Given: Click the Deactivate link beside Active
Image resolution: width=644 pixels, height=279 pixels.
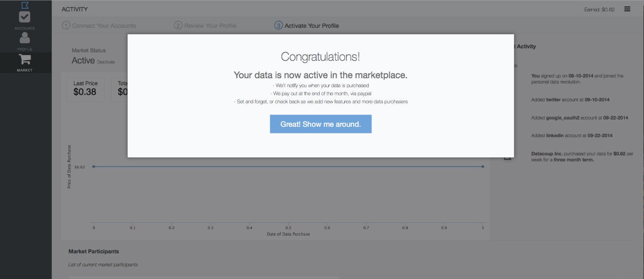Looking at the screenshot, I should [106, 62].
